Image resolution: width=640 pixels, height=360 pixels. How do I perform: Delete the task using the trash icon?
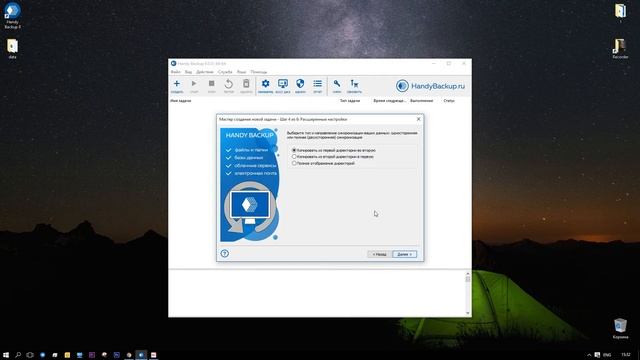246,86
